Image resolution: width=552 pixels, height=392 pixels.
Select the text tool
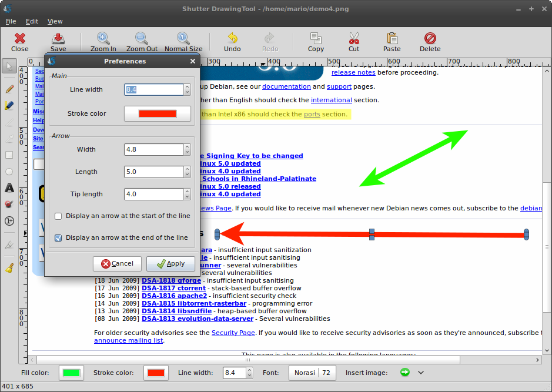click(9, 189)
